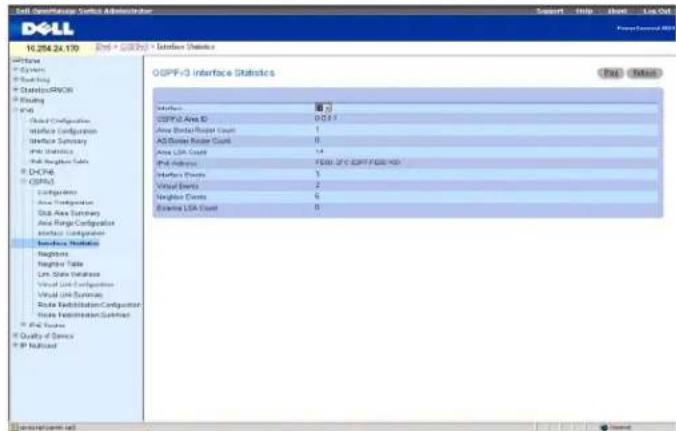Open the Support link in the top bar
Screen dimensions: 676x431
(x=550, y=11)
